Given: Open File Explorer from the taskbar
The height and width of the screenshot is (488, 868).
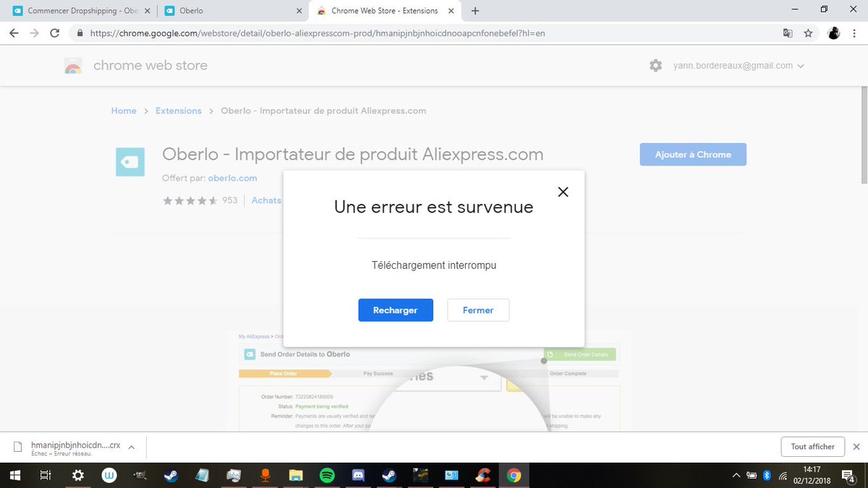Looking at the screenshot, I should tap(296, 476).
